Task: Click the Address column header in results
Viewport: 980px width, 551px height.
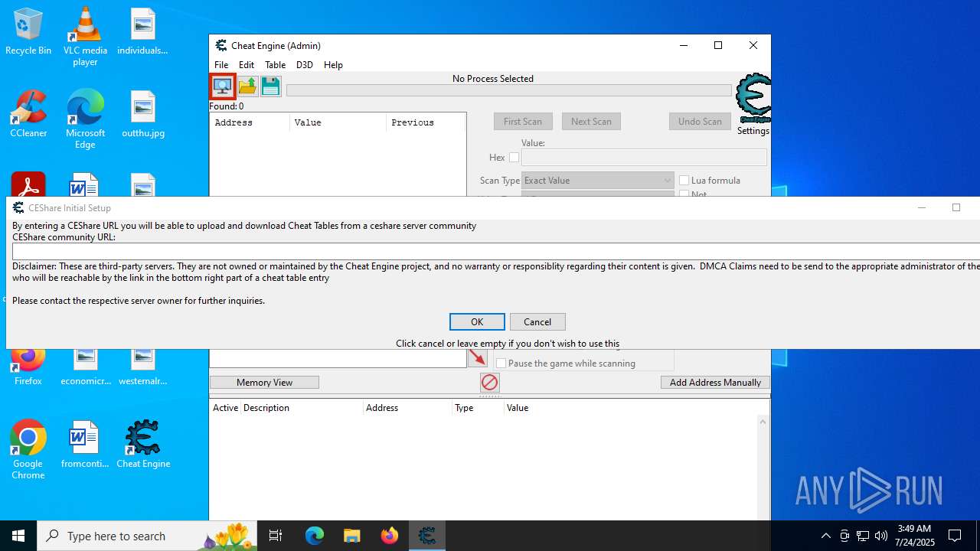Action: click(250, 122)
